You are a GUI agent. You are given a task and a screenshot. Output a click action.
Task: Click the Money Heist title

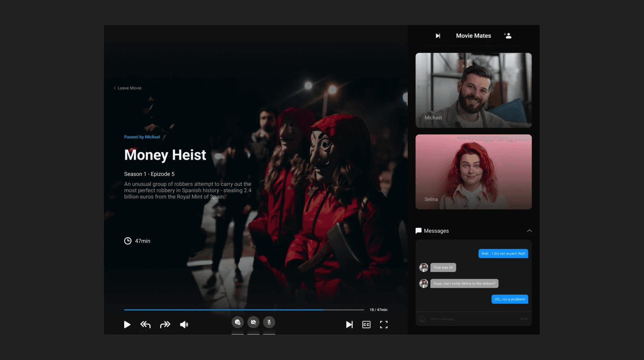(x=165, y=155)
